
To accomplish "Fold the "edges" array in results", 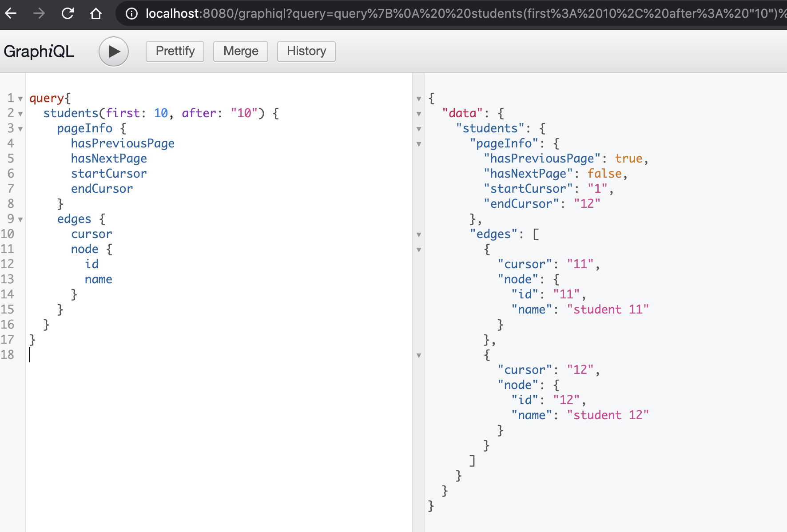I will pyautogui.click(x=419, y=234).
